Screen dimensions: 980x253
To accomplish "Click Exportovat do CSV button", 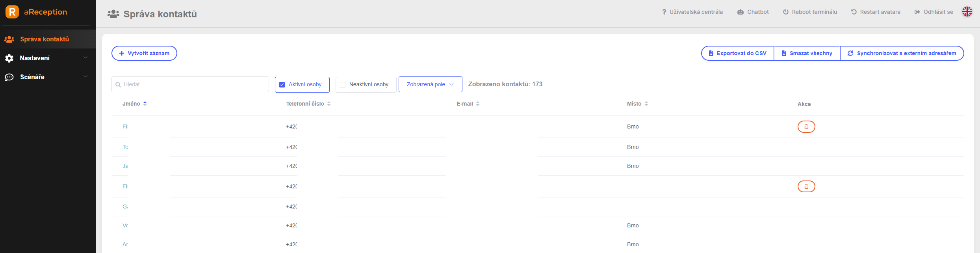I will pos(737,53).
